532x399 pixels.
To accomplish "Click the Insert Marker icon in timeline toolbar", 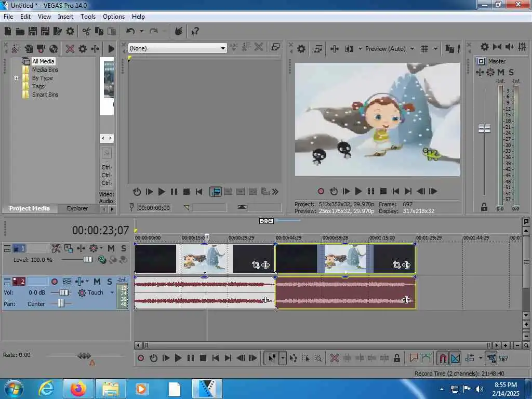I will [414, 358].
